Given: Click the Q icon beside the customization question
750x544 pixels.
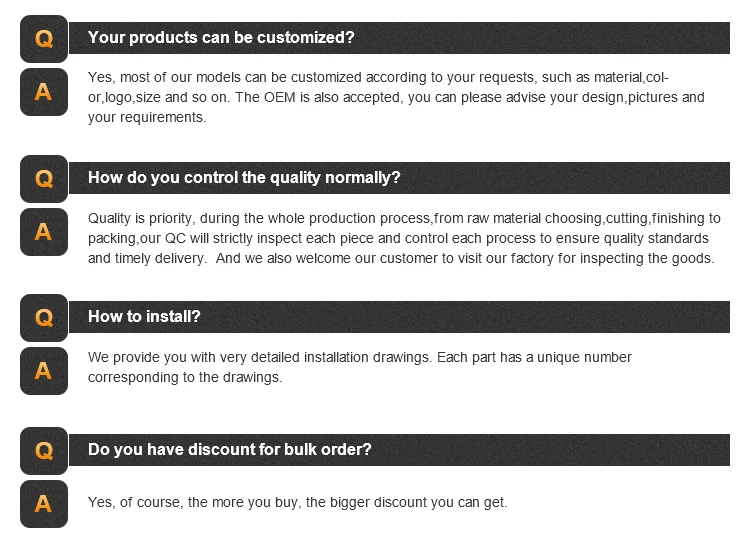Looking at the screenshot, I should (44, 39).
